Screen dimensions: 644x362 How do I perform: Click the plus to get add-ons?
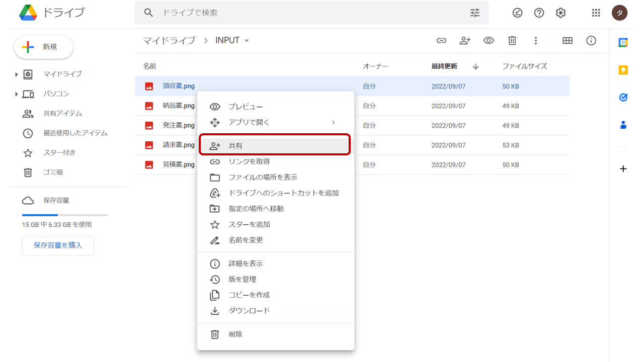623,169
